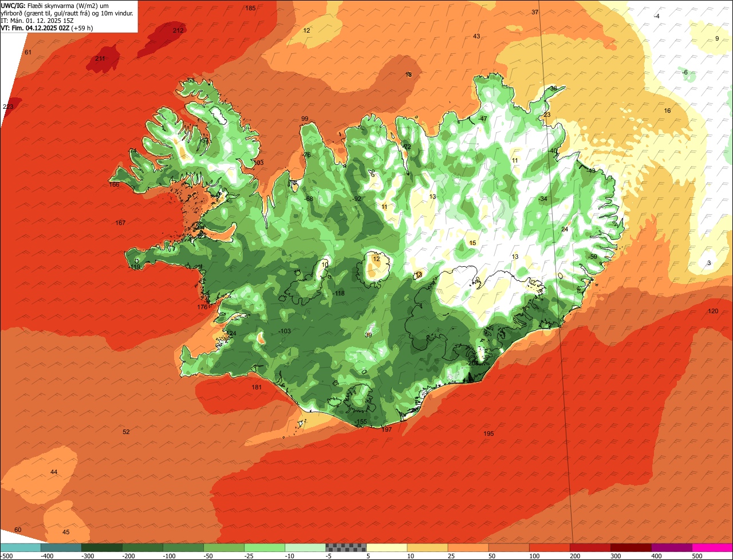Click the dark red legend swatch, 200 to 300

tap(590, 547)
